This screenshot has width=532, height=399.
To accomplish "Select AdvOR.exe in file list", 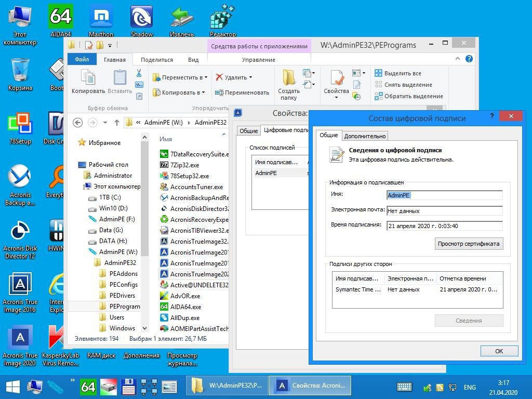I will [x=180, y=296].
